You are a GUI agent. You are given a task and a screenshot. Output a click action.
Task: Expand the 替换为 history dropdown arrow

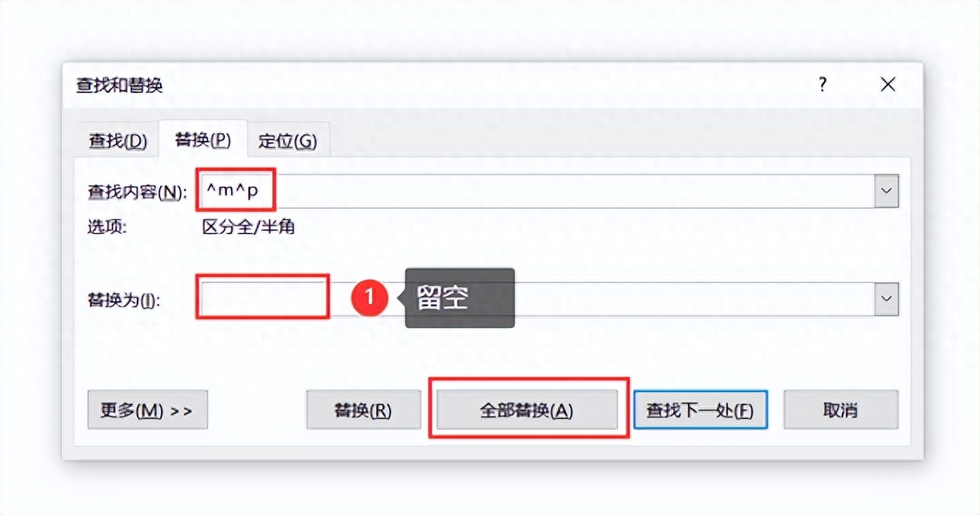coord(887,299)
